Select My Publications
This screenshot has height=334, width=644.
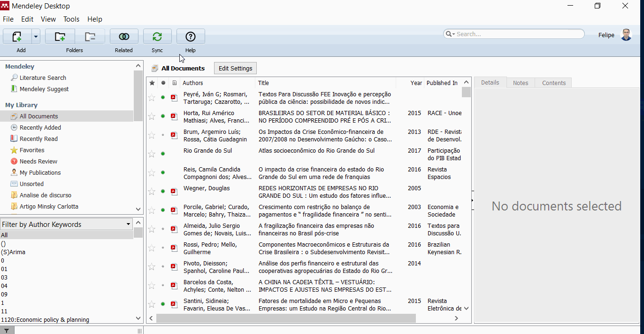pyautogui.click(x=40, y=172)
